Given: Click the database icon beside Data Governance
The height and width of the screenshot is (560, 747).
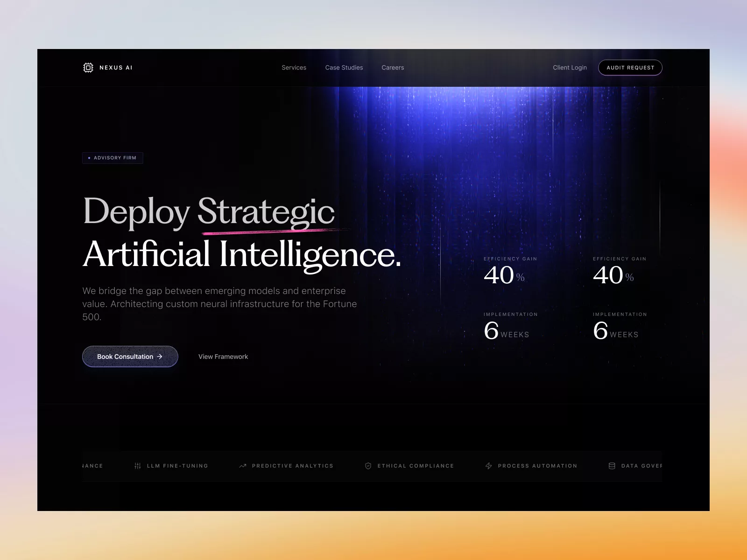Looking at the screenshot, I should [612, 466].
